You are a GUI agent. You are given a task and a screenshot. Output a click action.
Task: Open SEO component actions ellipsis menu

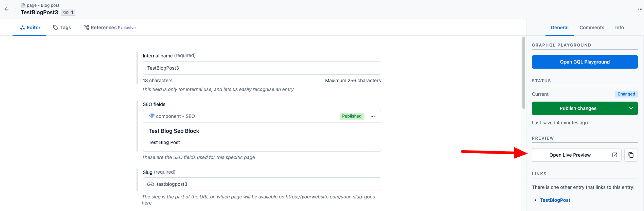pyautogui.click(x=373, y=116)
